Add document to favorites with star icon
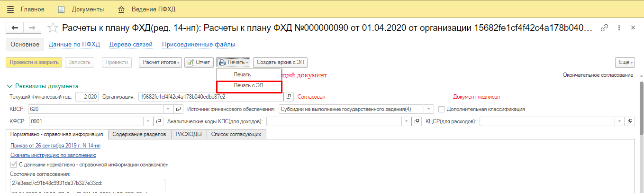The image size is (644, 193). (x=54, y=28)
